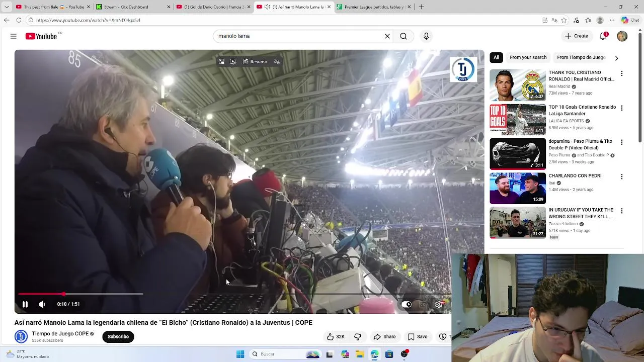
Task: Open the notifications bell
Action: point(603,36)
